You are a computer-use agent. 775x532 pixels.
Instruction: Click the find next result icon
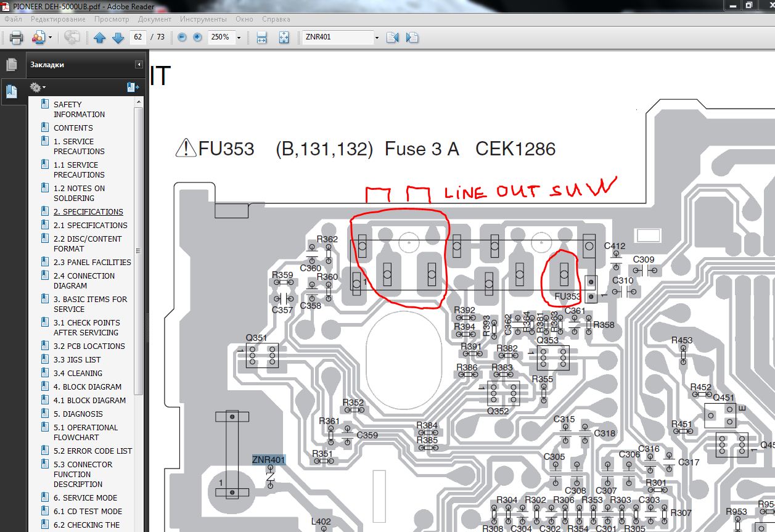click(x=412, y=38)
